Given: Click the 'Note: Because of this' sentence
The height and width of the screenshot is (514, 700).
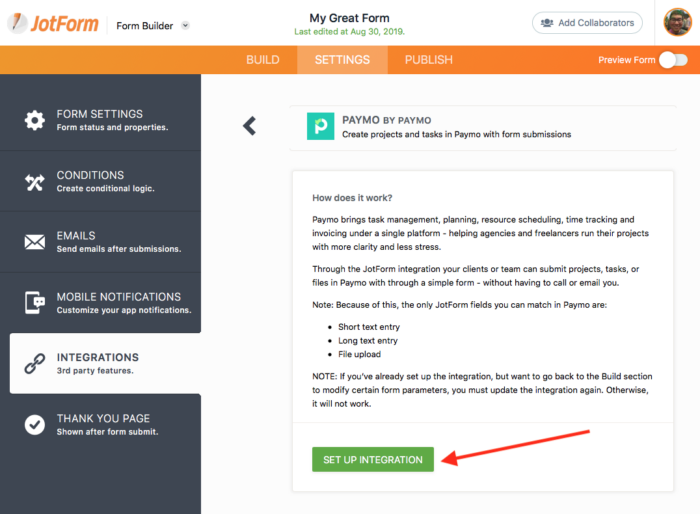Looking at the screenshot, I should pos(459,305).
